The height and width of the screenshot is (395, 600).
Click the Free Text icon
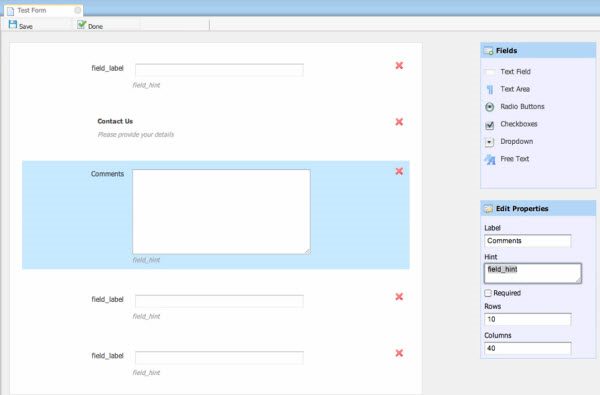tap(490, 159)
